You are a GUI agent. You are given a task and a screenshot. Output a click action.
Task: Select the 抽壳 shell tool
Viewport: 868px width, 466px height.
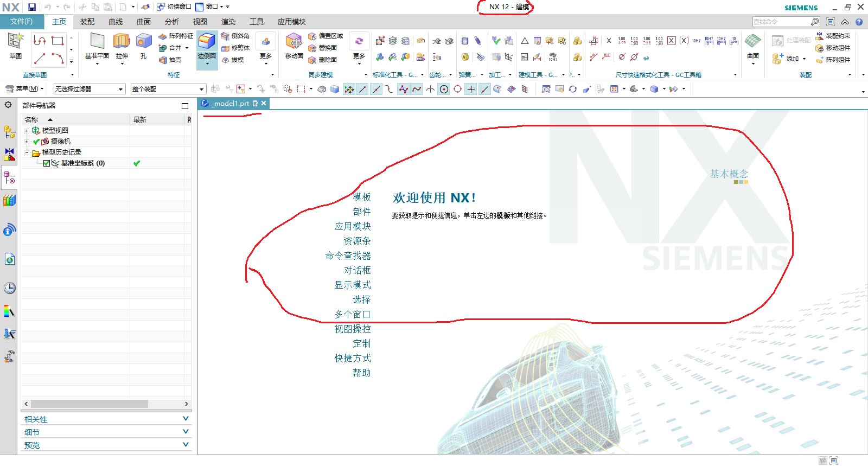pos(170,60)
